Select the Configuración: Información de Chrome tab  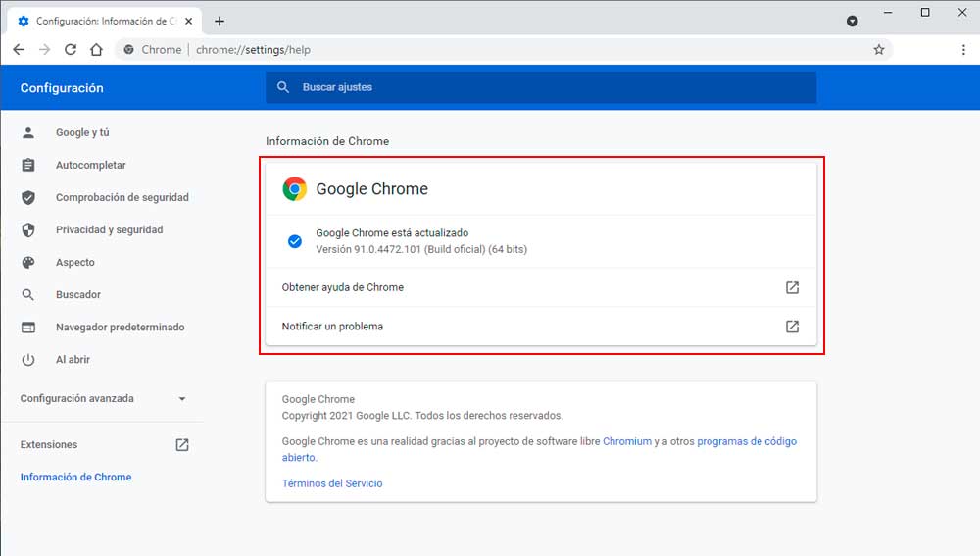pos(105,22)
